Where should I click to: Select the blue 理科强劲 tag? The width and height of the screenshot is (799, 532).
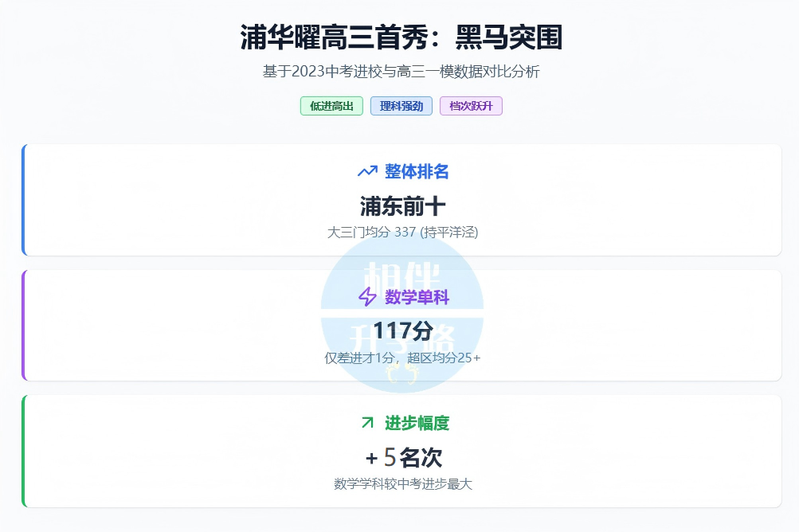pyautogui.click(x=401, y=106)
